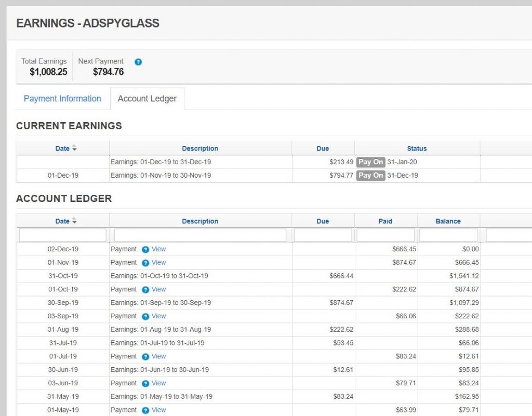Select the Account Ledger tab
The image size is (532, 416).
click(x=147, y=99)
